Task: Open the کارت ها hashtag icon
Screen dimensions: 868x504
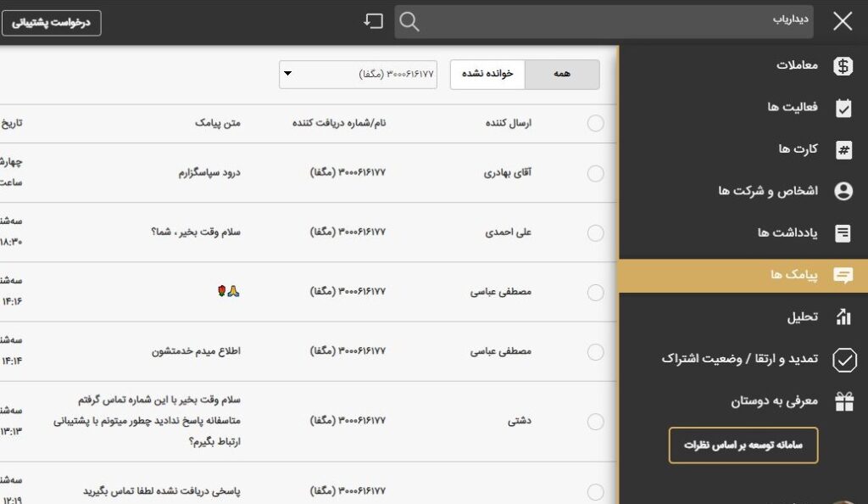Action: [843, 149]
